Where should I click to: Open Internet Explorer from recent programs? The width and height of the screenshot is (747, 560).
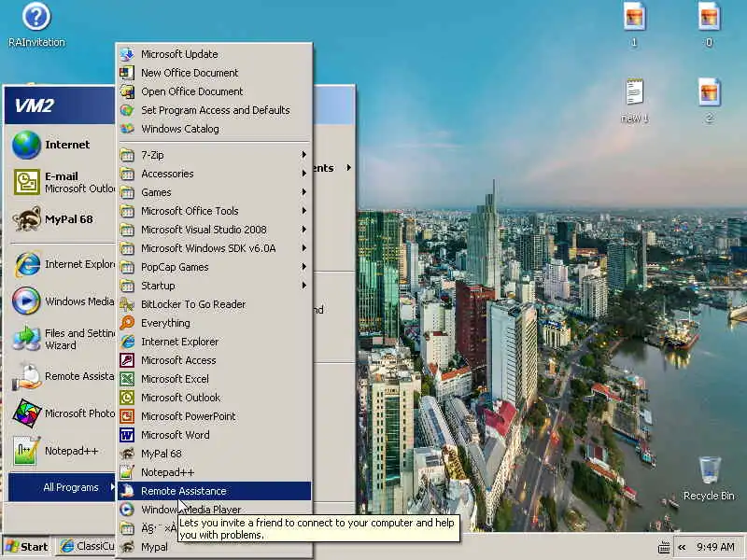click(x=61, y=264)
